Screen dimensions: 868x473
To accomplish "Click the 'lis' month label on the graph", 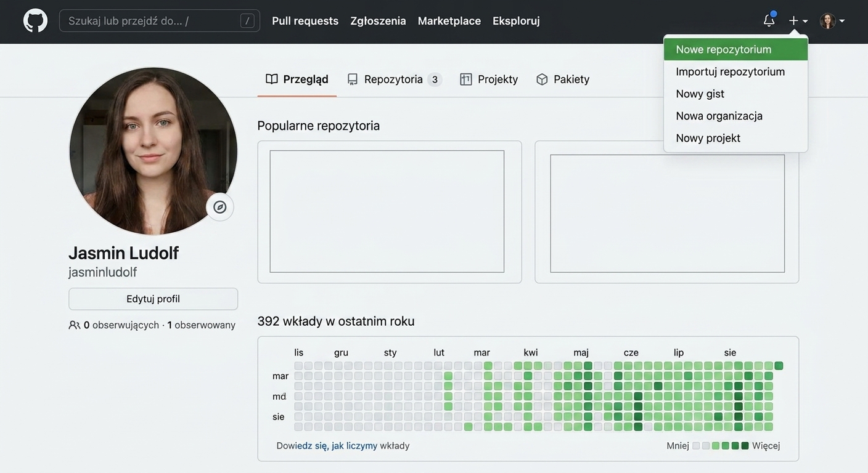I will (x=299, y=352).
